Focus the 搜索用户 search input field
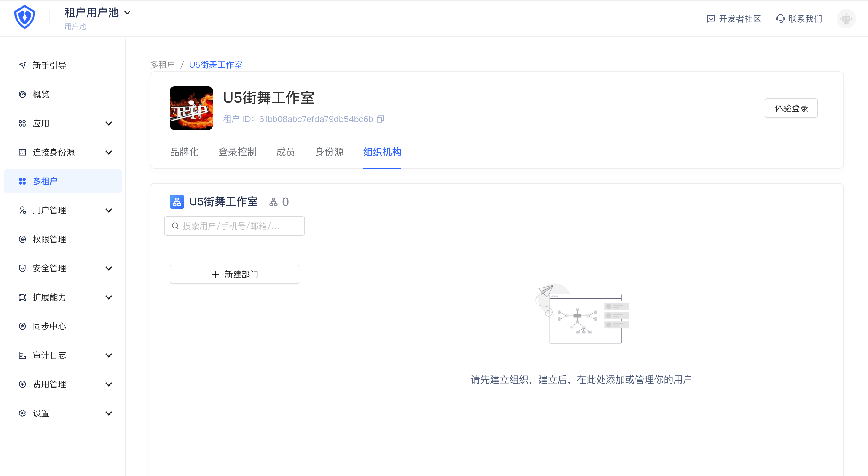 234,226
